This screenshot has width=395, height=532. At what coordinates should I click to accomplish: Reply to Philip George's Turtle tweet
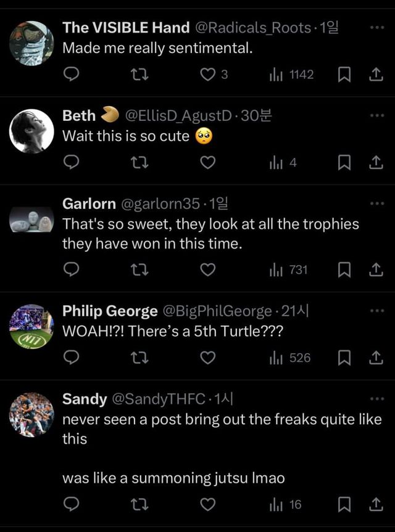72,358
